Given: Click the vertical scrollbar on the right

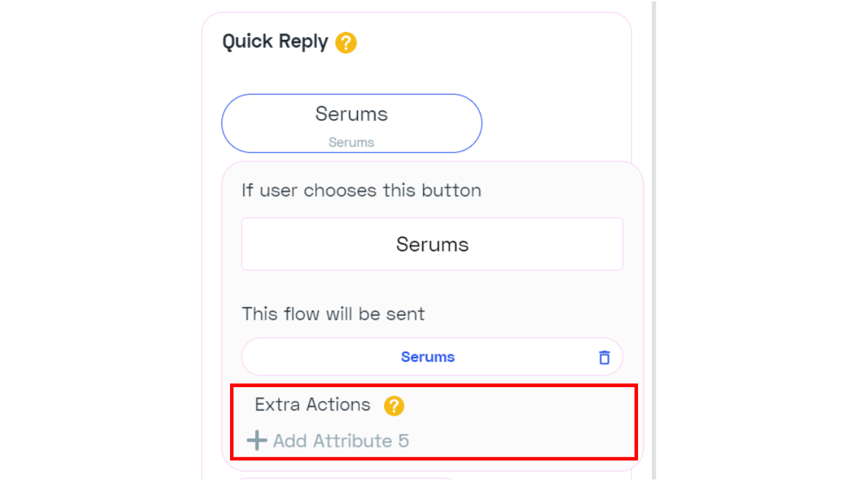Looking at the screenshot, I should click(653, 218).
